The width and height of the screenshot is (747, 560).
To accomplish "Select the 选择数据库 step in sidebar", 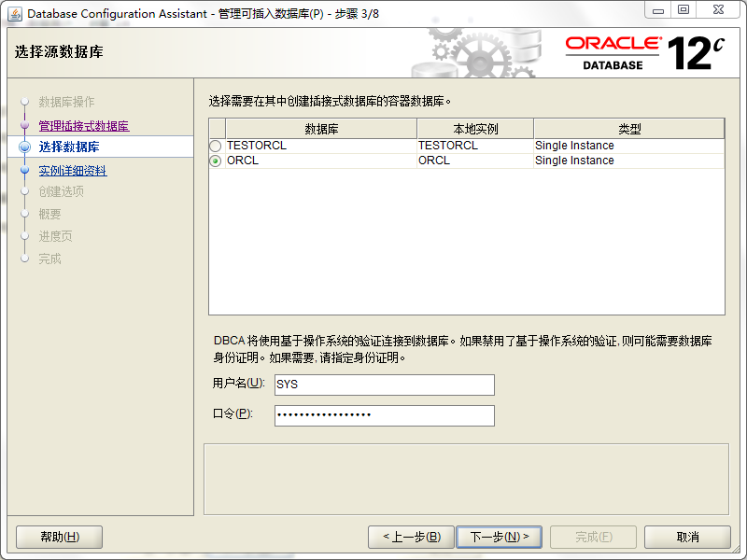I will 69,147.
